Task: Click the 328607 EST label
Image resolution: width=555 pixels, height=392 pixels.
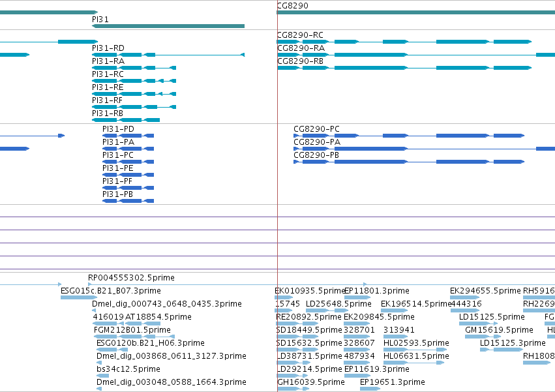Action: (x=359, y=344)
